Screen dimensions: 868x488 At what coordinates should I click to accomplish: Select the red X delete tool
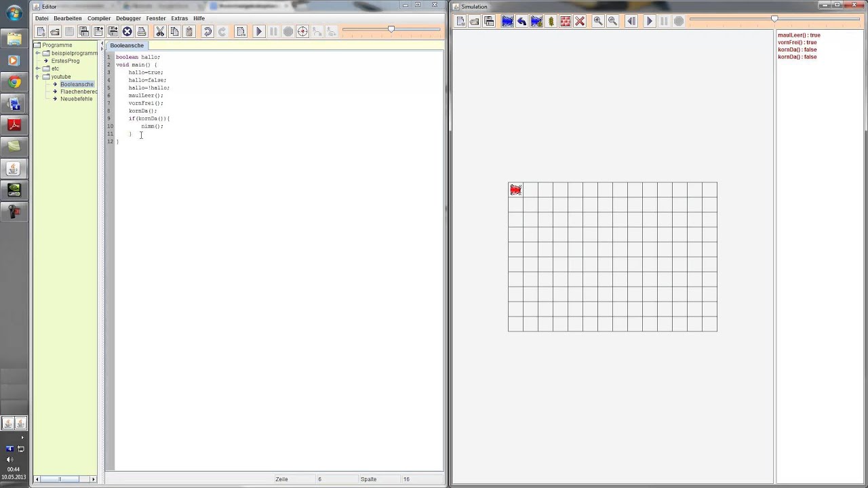click(580, 21)
